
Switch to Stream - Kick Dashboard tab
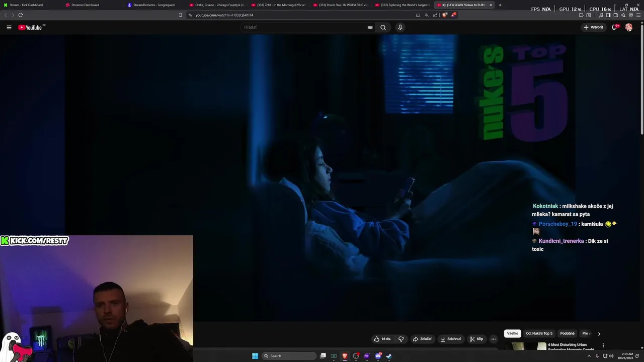point(30,5)
